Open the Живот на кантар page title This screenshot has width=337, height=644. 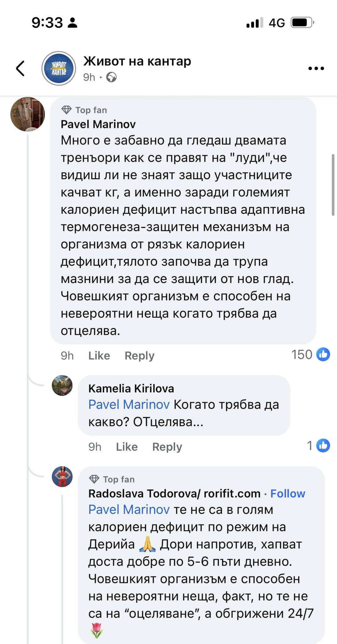click(137, 61)
